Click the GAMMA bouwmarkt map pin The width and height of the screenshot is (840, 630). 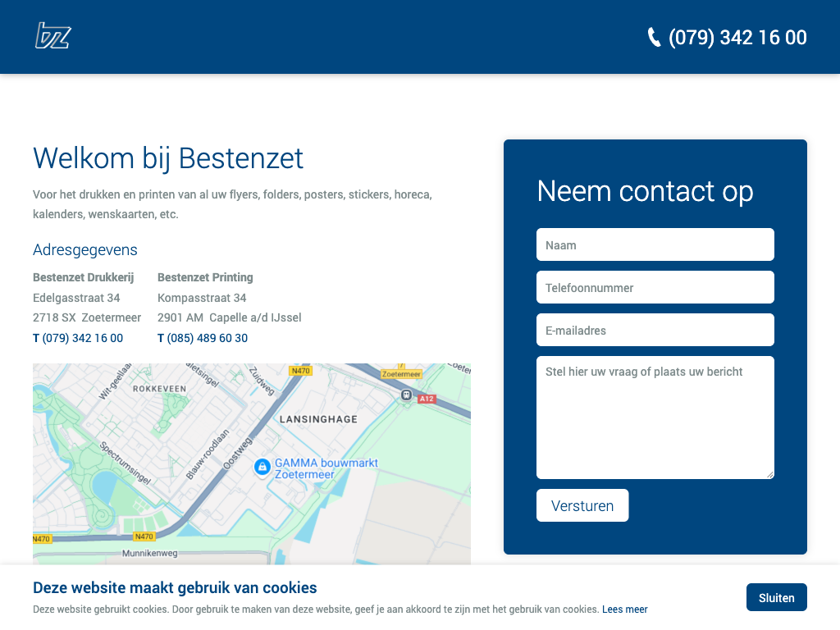[262, 468]
